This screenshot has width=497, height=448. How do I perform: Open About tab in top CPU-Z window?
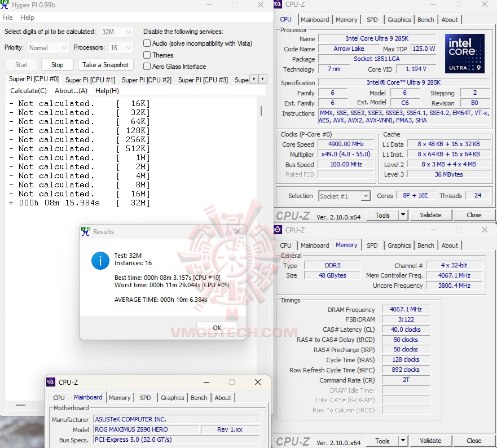pos(450,20)
